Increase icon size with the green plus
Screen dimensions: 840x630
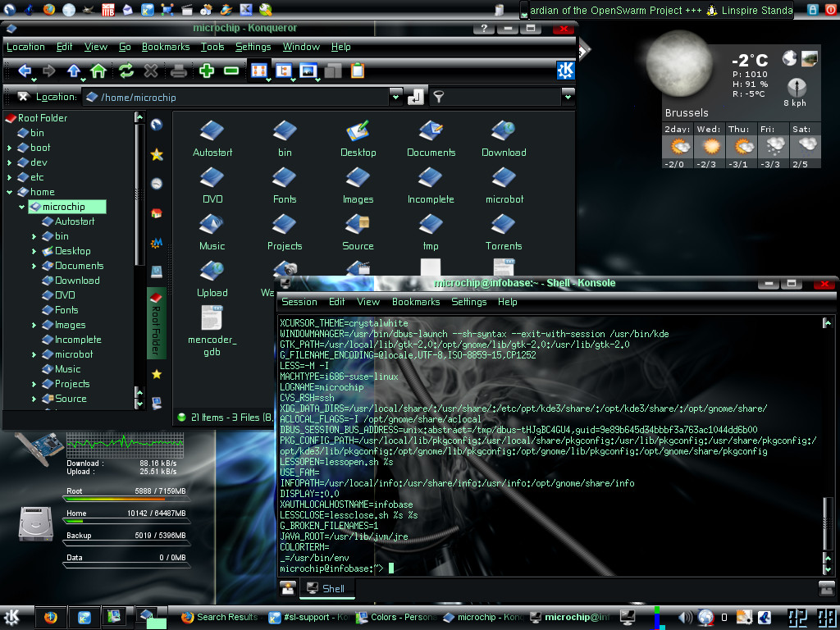click(207, 71)
